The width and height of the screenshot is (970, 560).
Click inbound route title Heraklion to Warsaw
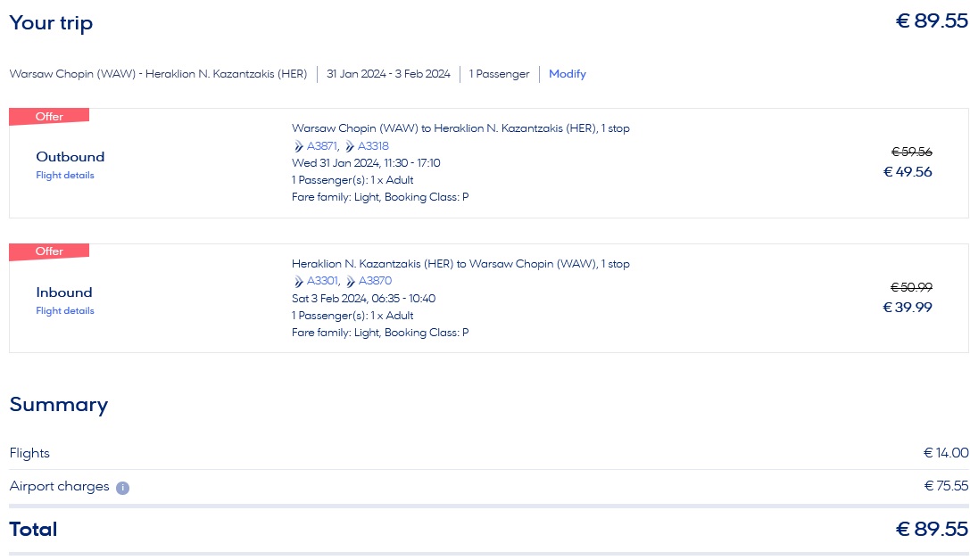click(x=460, y=264)
